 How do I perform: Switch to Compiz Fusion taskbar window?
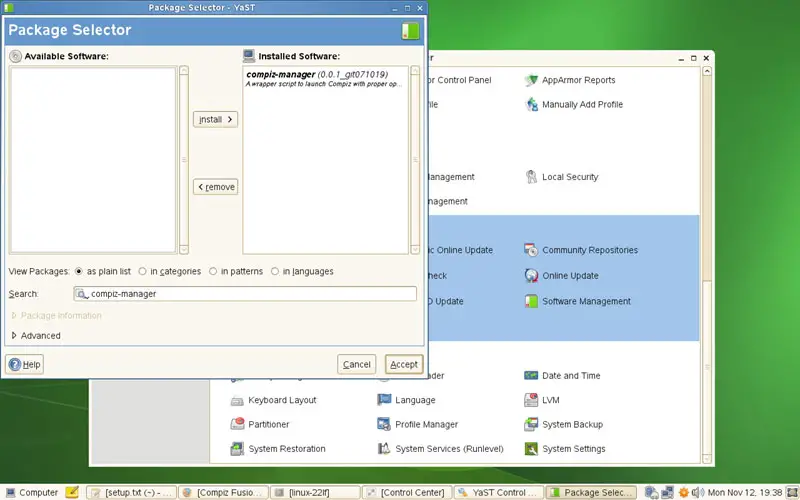(223, 492)
